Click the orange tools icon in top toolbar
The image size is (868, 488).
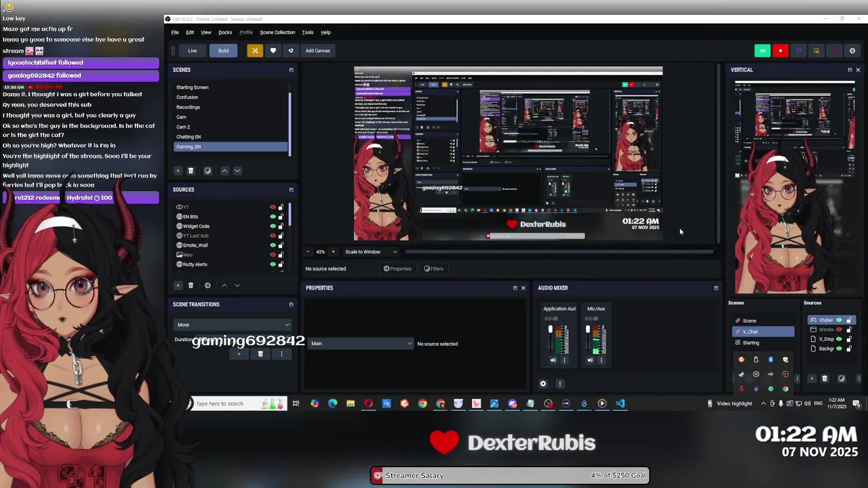(x=255, y=50)
